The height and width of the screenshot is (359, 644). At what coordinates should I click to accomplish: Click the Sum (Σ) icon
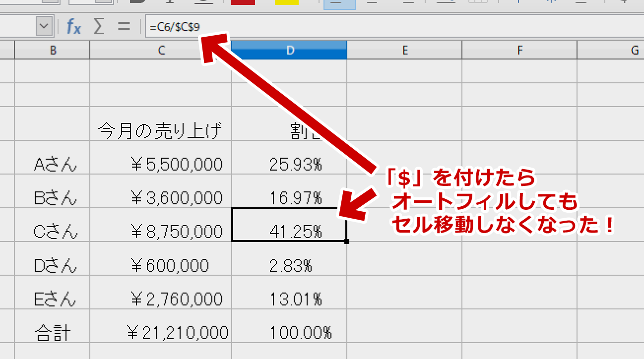coord(99,26)
